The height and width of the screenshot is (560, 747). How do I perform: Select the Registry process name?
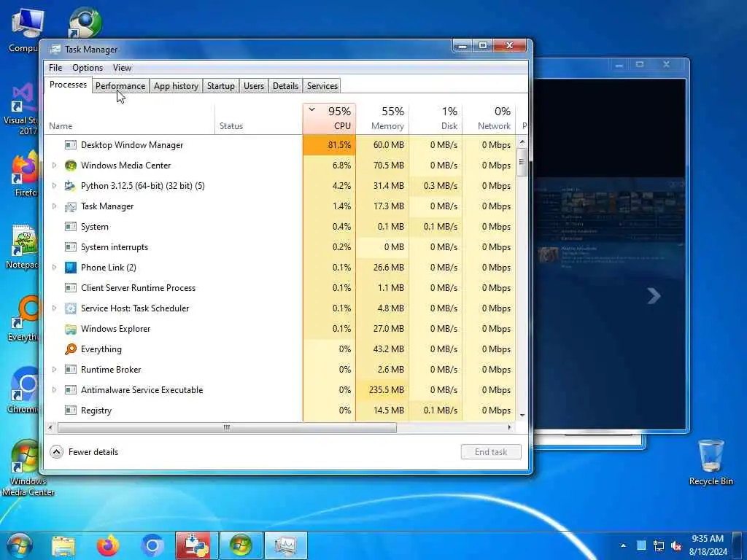[96, 411]
